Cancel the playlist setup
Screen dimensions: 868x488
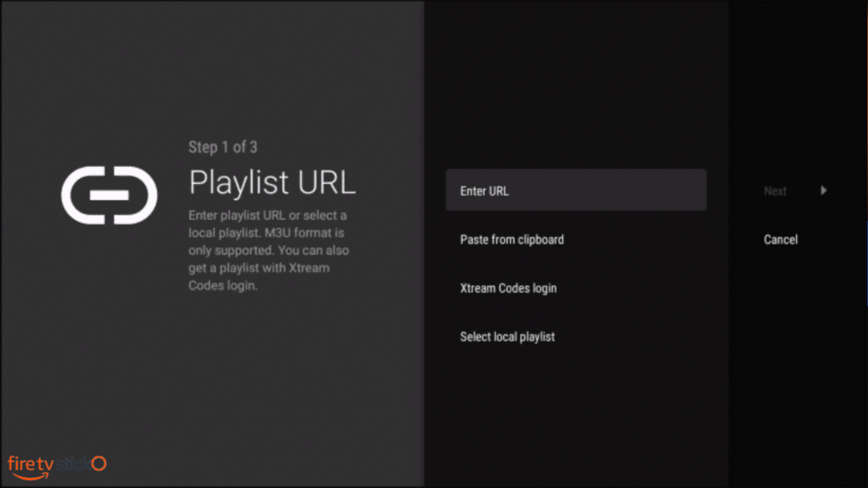click(x=781, y=240)
